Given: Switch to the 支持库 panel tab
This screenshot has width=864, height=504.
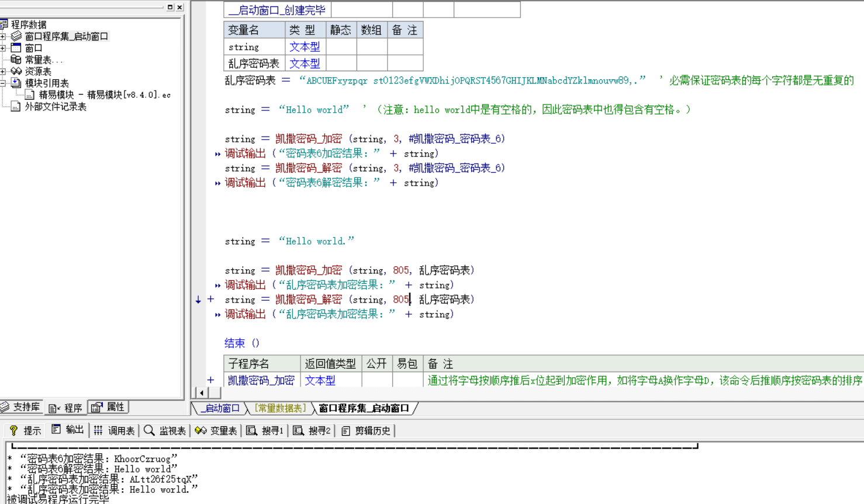Looking at the screenshot, I should tap(21, 407).
